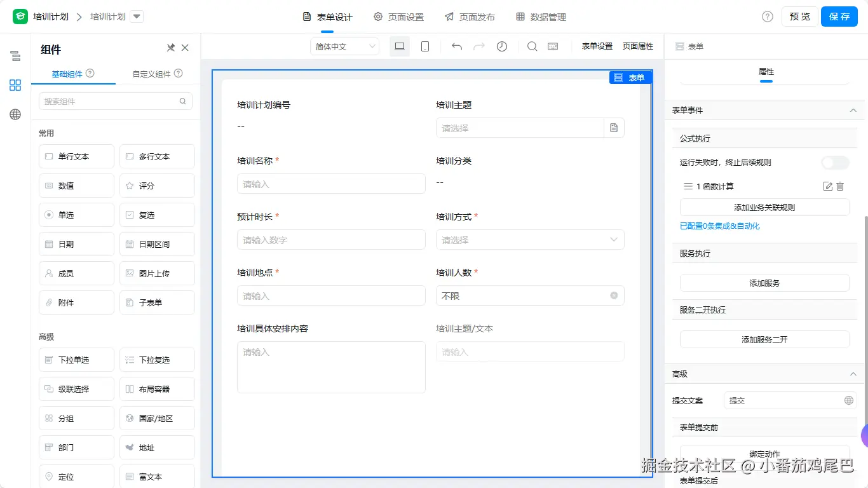The image size is (868, 488).
Task: Select the 富文本 component
Action: pos(157,477)
